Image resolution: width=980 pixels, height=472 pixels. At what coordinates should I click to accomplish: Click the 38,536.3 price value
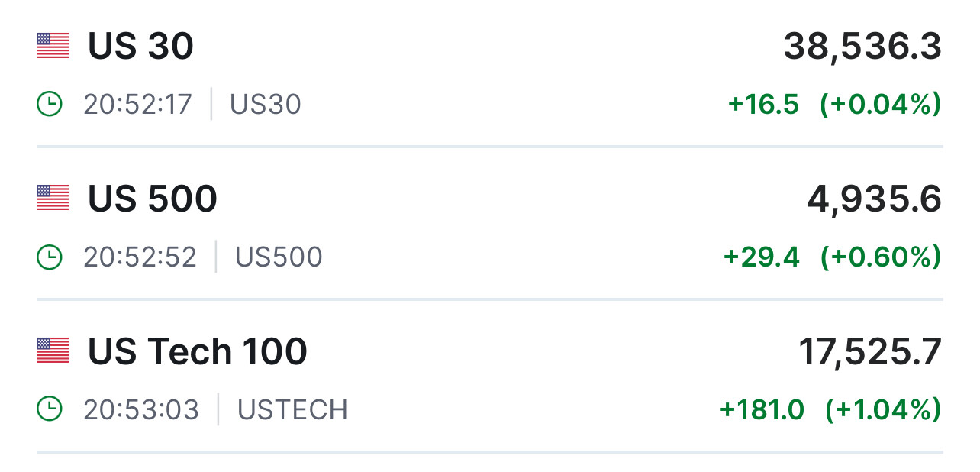tap(862, 47)
